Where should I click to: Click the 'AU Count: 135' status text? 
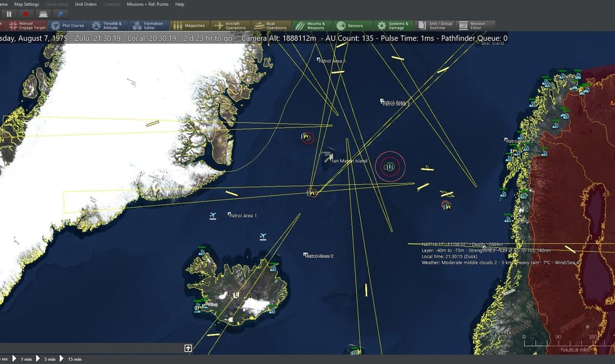[349, 38]
